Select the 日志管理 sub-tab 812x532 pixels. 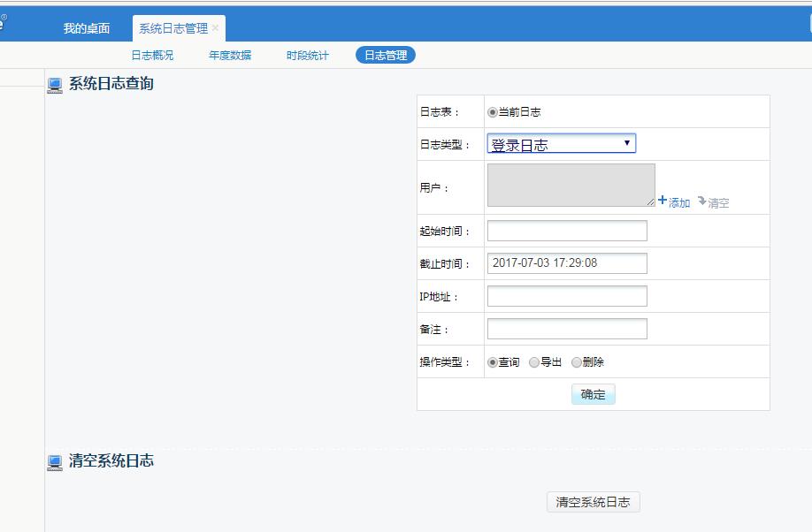386,55
